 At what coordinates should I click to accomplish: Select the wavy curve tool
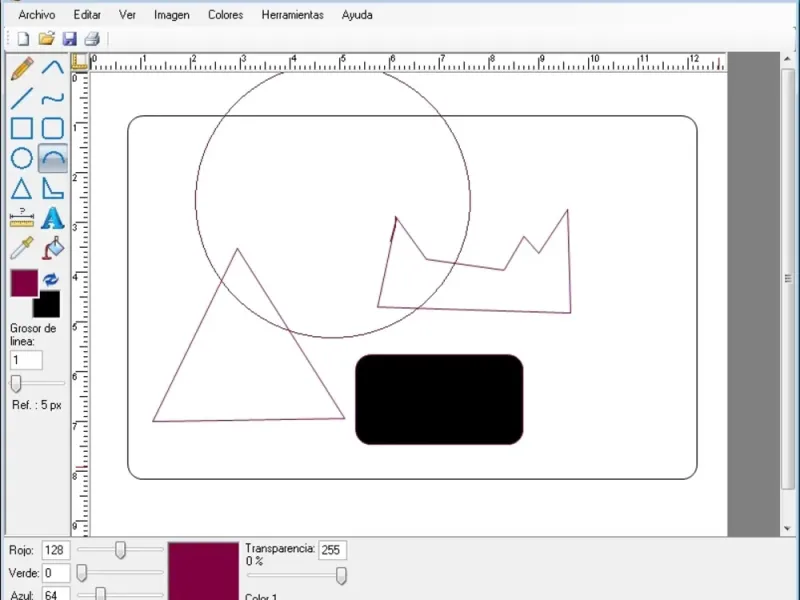[53, 98]
